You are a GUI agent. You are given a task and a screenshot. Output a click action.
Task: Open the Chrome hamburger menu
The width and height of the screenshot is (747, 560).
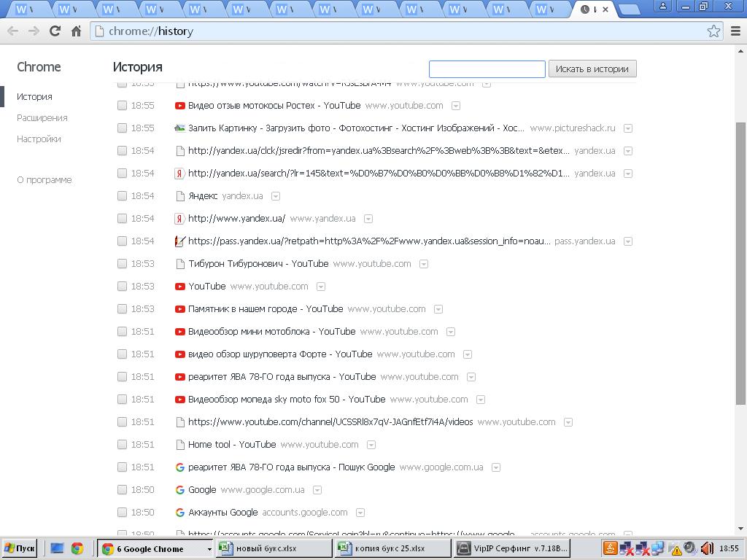735,31
